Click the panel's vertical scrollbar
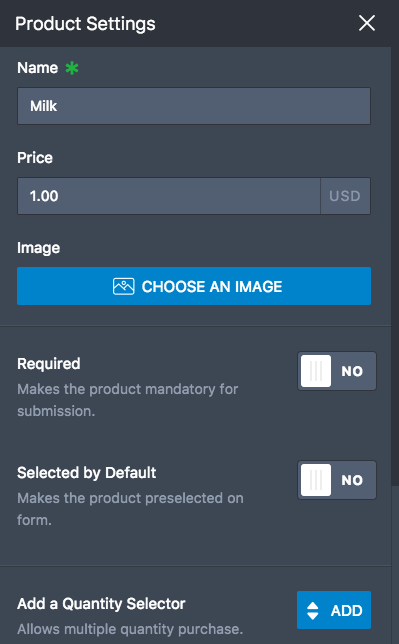 point(395,267)
